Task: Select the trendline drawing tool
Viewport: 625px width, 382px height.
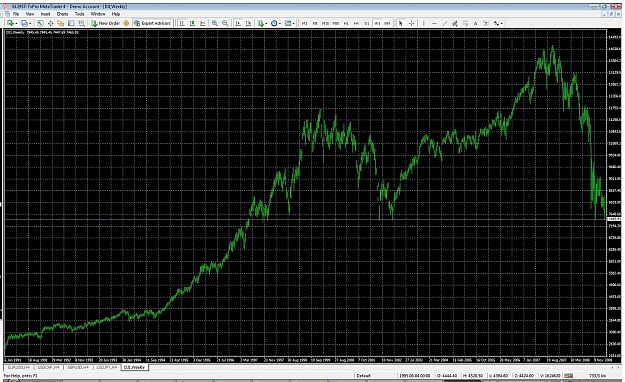Action: pyautogui.click(x=444, y=23)
